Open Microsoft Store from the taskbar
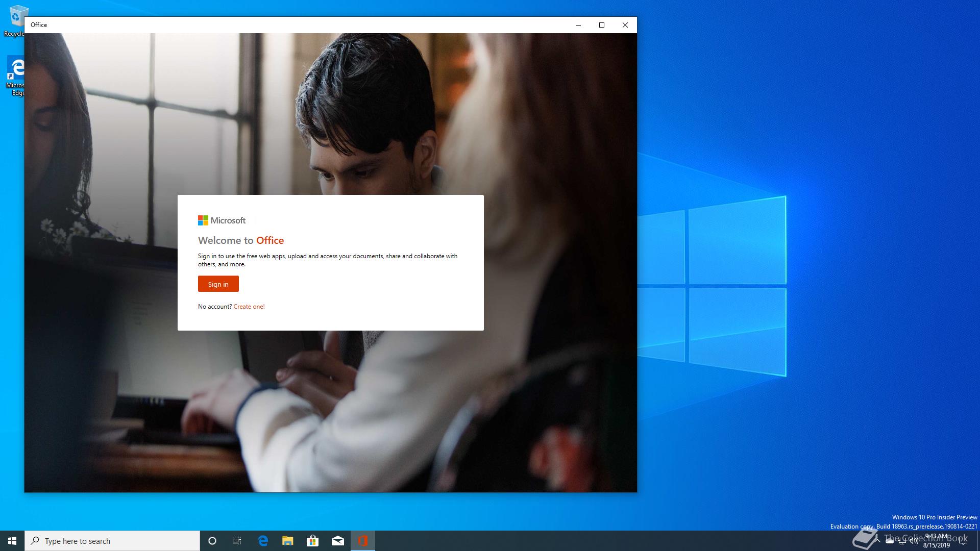The width and height of the screenshot is (980, 551). click(x=312, y=541)
